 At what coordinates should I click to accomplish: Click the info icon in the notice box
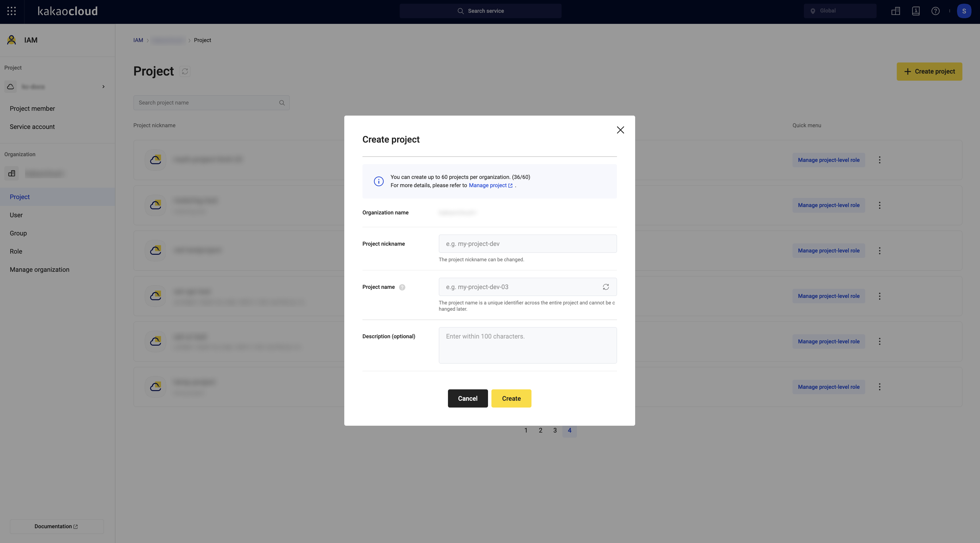pos(379,181)
